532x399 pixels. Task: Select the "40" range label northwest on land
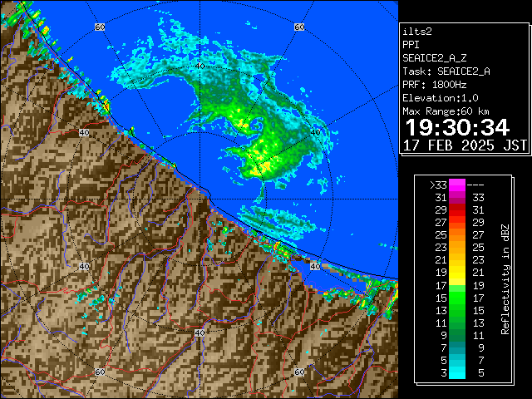(84, 132)
